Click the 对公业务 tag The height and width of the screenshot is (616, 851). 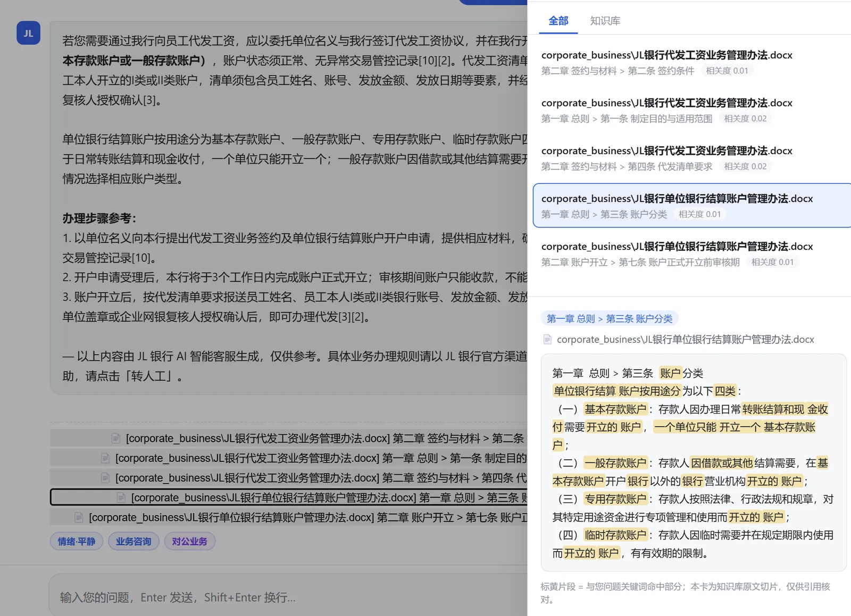pyautogui.click(x=190, y=541)
